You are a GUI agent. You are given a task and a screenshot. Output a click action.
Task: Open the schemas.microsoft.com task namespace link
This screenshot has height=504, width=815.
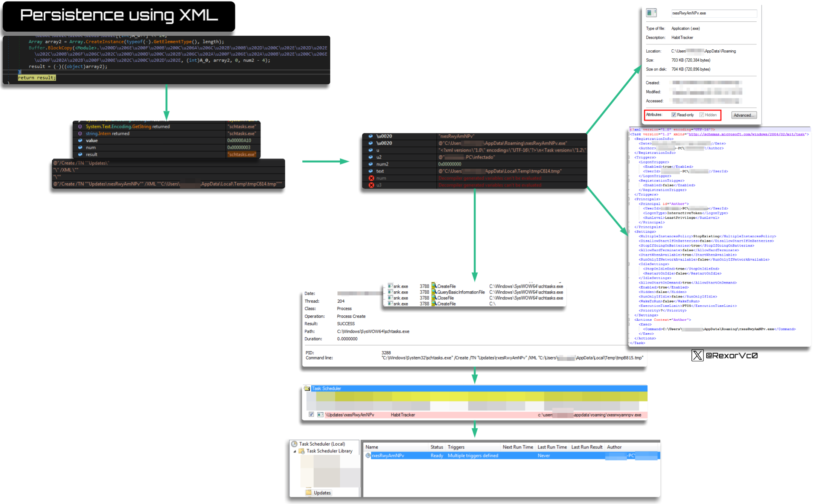[x=746, y=134]
